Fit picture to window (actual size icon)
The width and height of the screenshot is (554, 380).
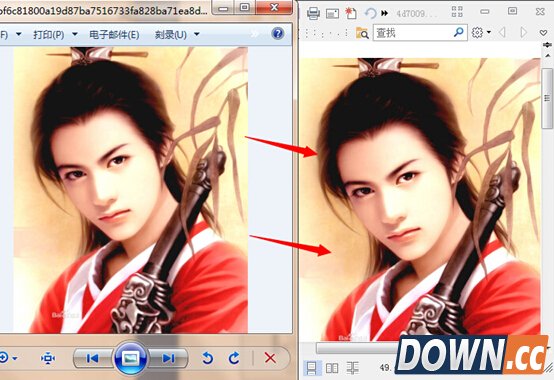(x=48, y=358)
